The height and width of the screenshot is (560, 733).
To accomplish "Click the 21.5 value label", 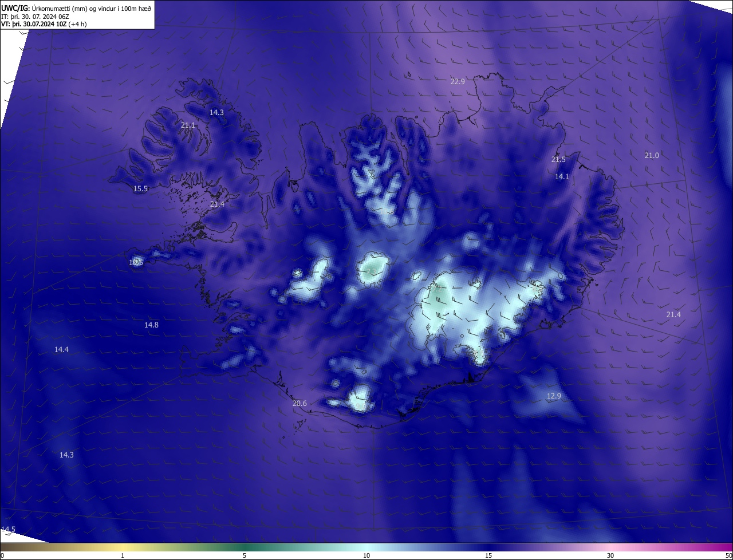I will pos(558,160).
